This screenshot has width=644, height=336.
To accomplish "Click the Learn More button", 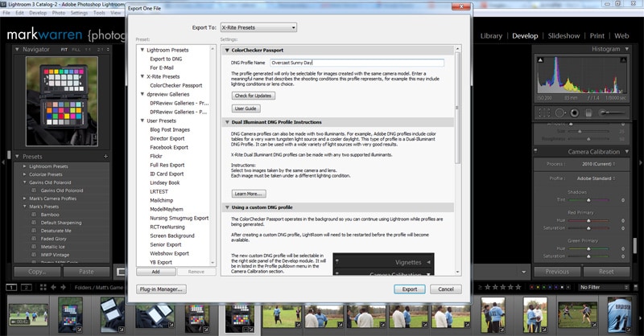I will point(249,194).
